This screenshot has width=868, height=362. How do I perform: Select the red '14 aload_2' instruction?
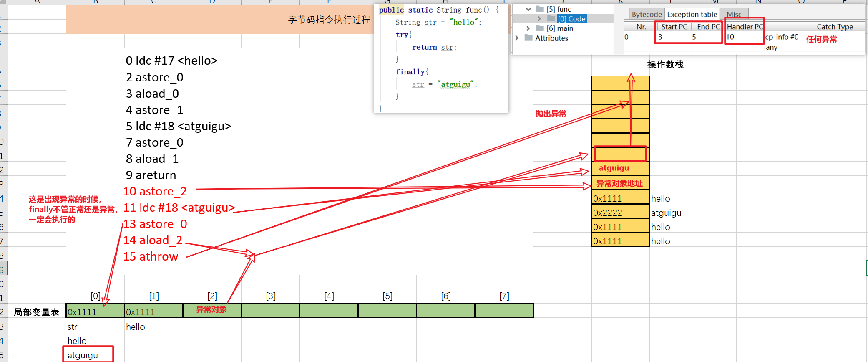click(x=153, y=240)
